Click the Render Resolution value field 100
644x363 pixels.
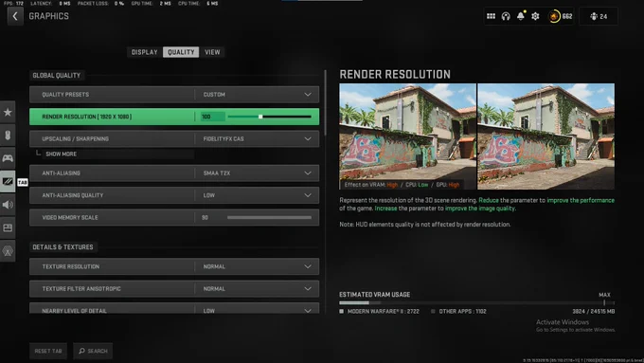coord(213,117)
